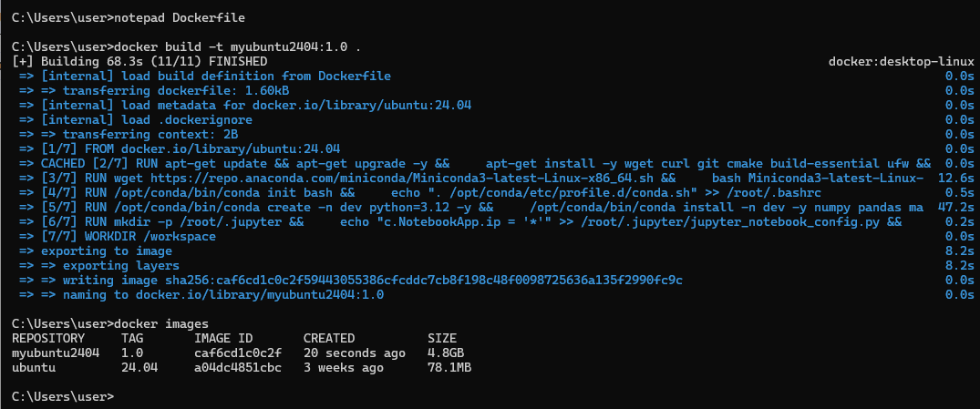Click the '[1/7] FROM docker.io/library/ubuntu:24.04' line

pos(180,148)
